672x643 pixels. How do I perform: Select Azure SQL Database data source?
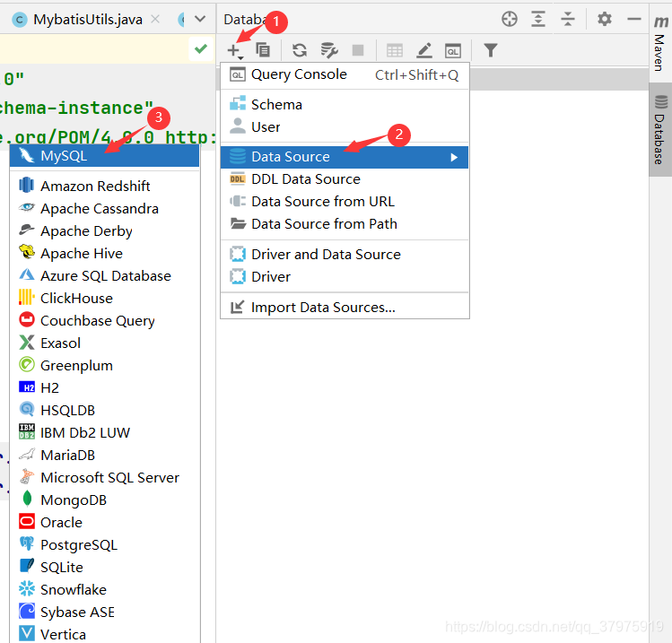[x=105, y=276]
